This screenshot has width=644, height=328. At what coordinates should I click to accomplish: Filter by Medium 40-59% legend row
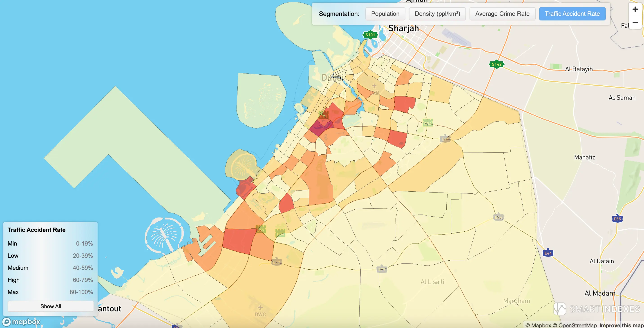click(50, 268)
